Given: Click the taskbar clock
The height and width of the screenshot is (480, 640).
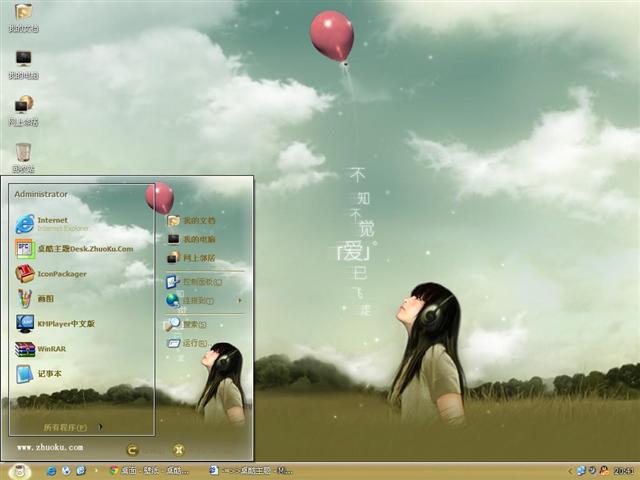Looking at the screenshot, I should 623,471.
